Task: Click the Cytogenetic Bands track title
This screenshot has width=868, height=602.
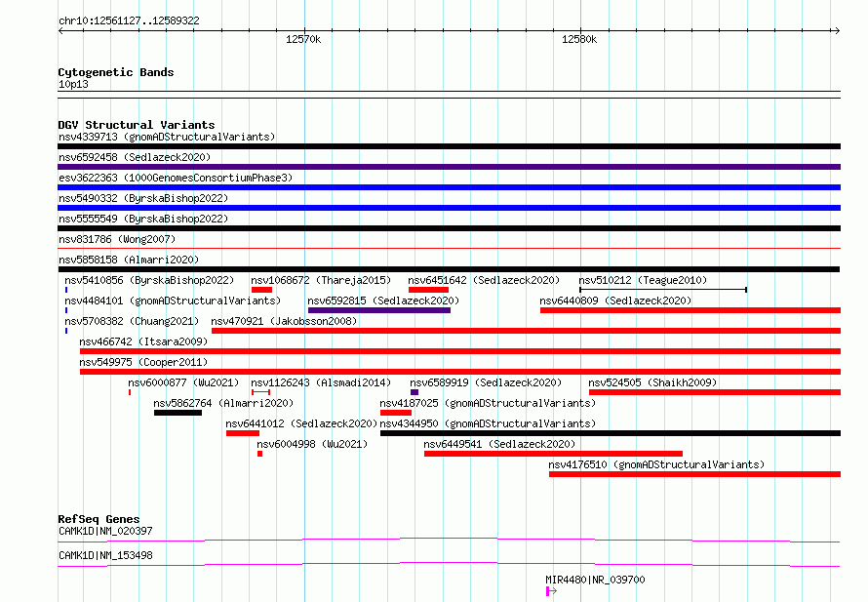Action: [116, 72]
